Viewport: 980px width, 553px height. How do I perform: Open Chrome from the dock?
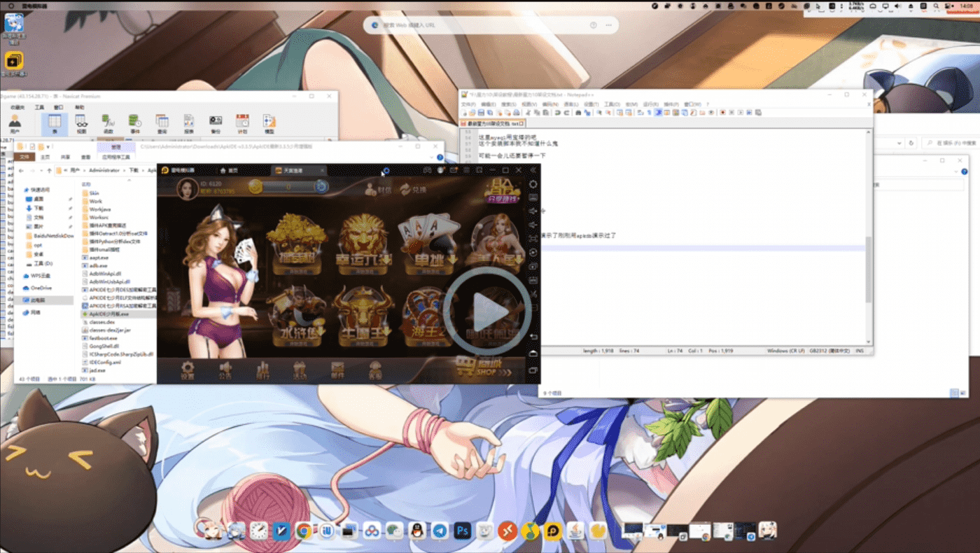click(303, 531)
